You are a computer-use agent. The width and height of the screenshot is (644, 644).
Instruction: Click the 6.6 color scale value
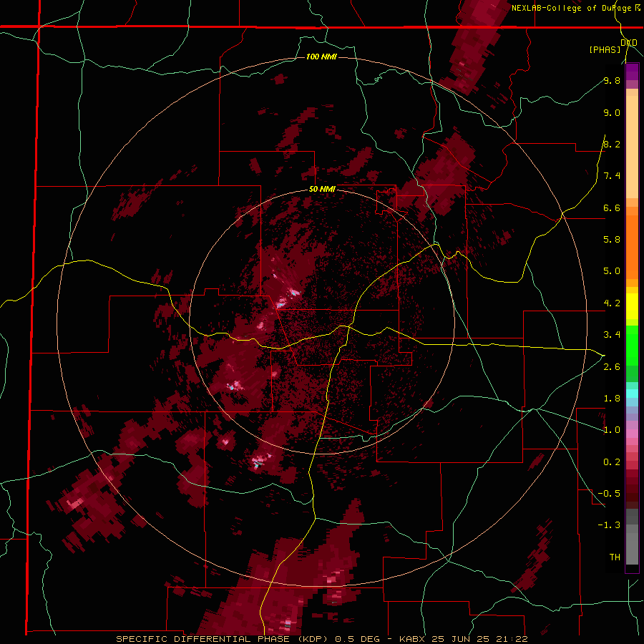point(612,208)
